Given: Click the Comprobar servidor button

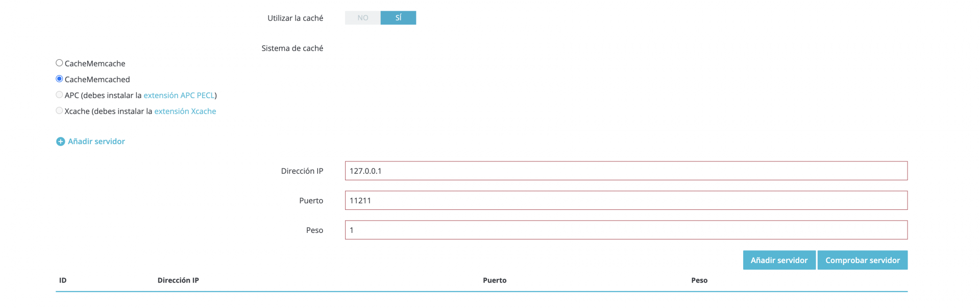Looking at the screenshot, I should (863, 260).
